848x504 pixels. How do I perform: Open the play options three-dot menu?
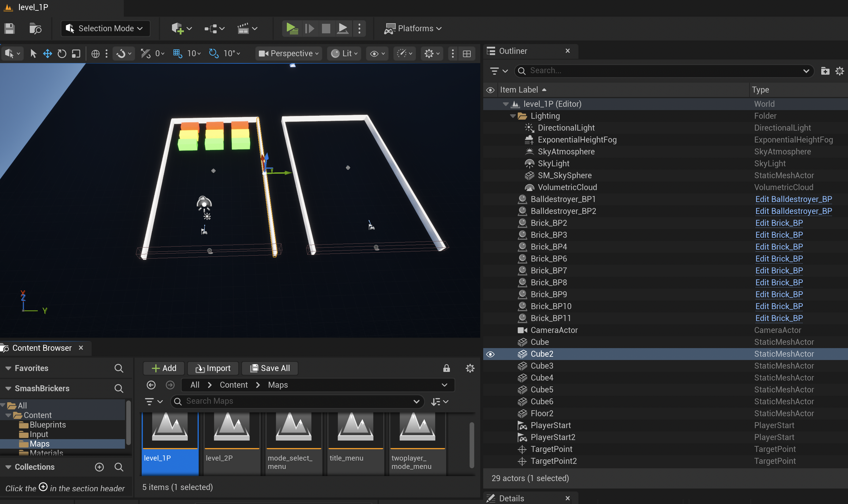[359, 28]
